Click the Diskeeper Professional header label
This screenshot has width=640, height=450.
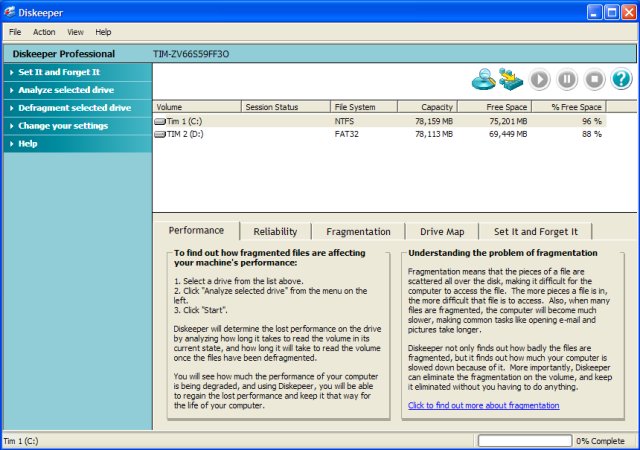[x=64, y=54]
